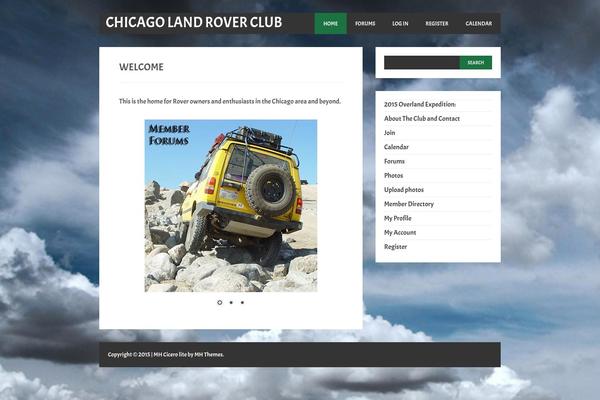Click the Chicago Land Rover Club site title
This screenshot has height=400, width=600.
194,23
